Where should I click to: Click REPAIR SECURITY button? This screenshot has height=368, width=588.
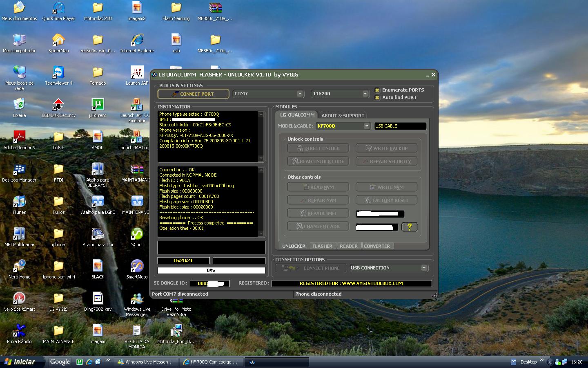386,162
